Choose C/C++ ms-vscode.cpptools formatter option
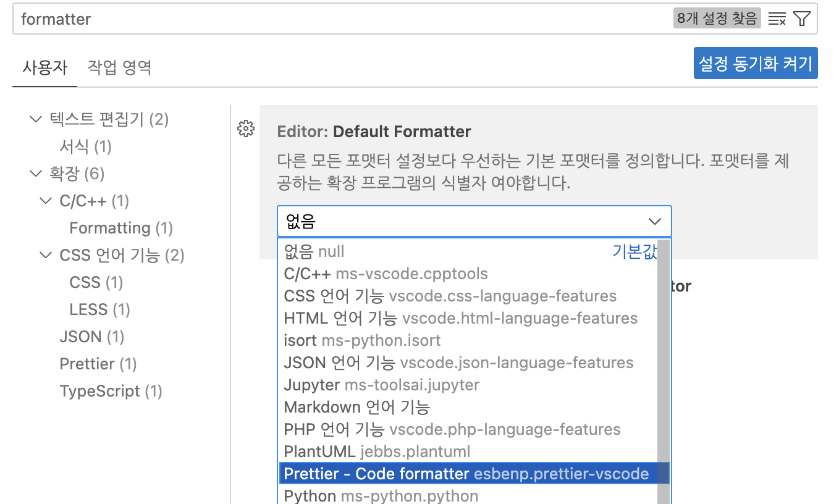Screen dimensions: 839x504 (x=469, y=274)
